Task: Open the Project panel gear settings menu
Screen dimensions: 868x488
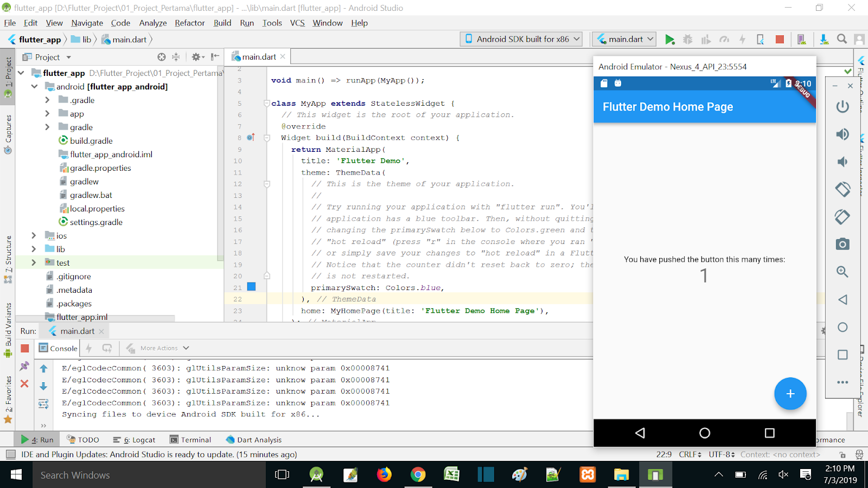Action: 197,57
